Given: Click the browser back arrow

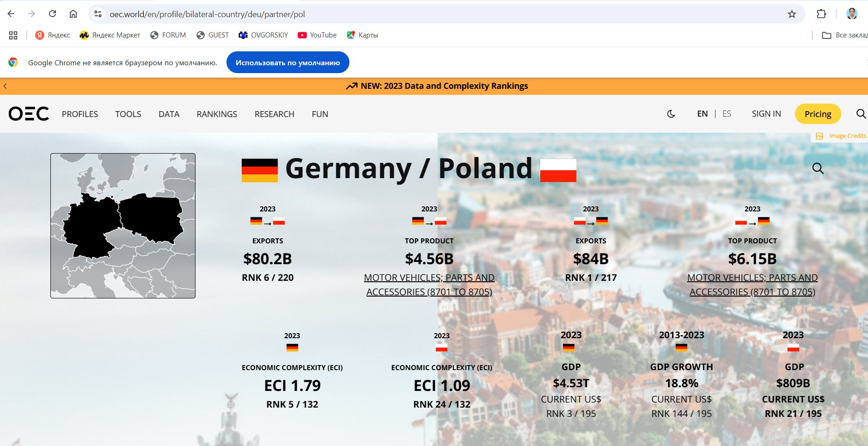Looking at the screenshot, I should pyautogui.click(x=11, y=14).
